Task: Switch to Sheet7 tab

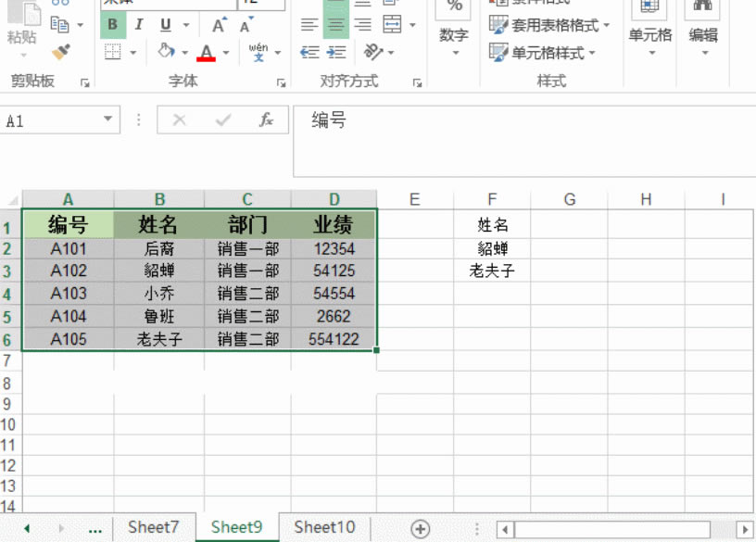Action: (x=153, y=527)
